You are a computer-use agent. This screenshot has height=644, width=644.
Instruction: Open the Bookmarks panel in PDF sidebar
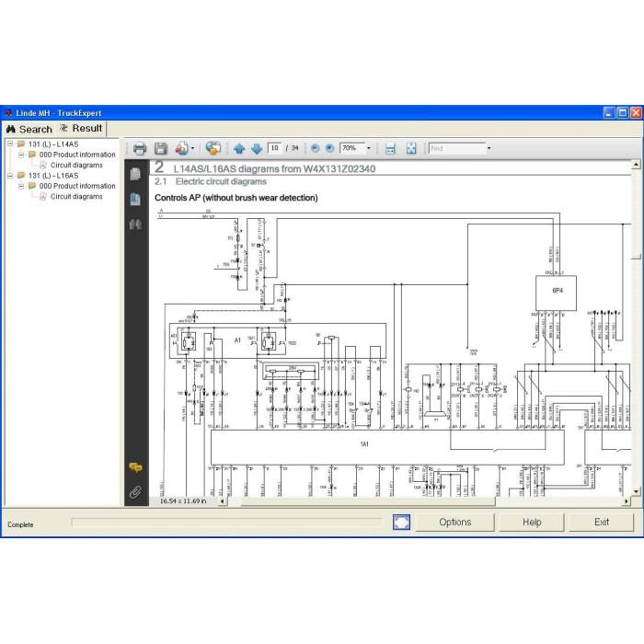pos(135,200)
